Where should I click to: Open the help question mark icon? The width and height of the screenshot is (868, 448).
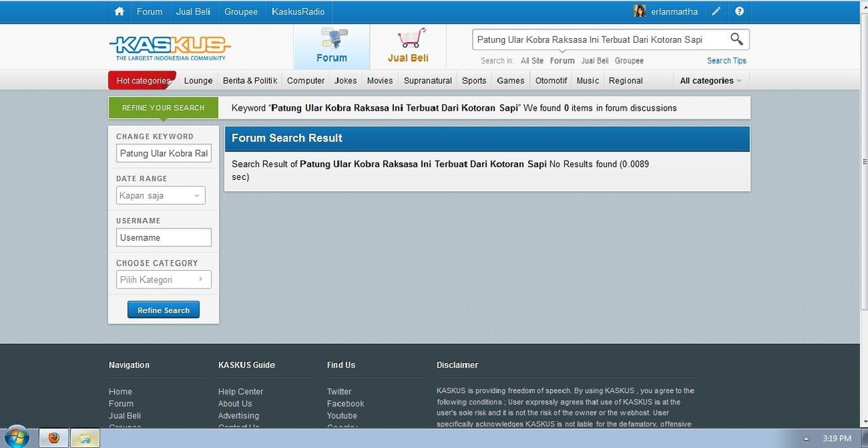coord(739,12)
